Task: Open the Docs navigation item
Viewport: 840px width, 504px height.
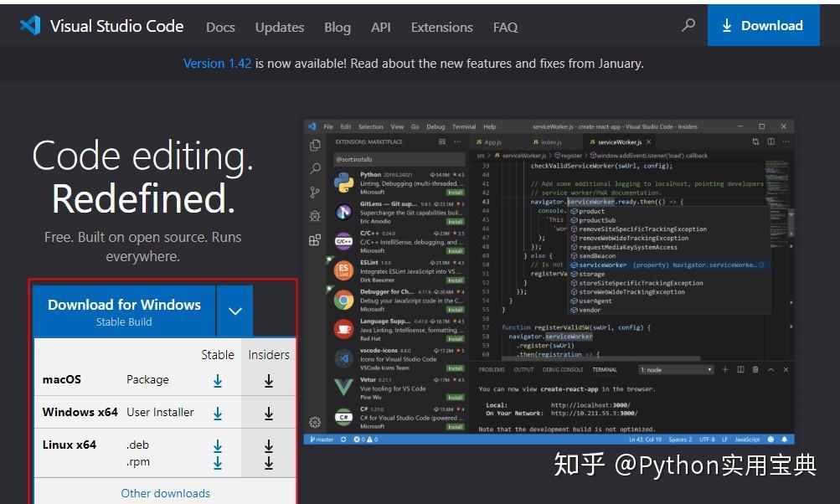Action: (x=220, y=28)
